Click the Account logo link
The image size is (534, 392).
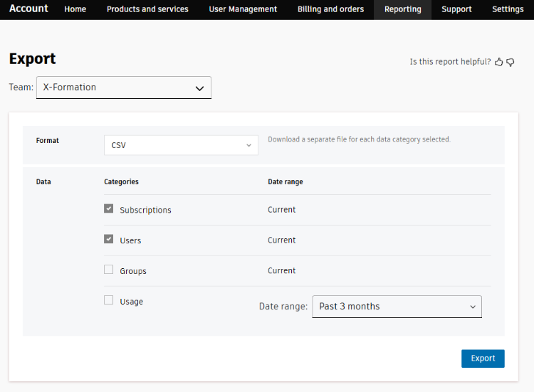pos(28,9)
